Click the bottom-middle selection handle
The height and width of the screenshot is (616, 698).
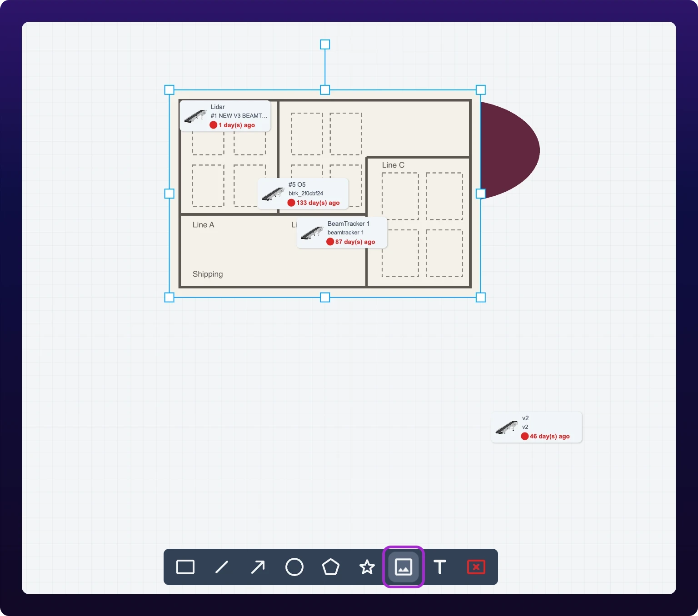tap(325, 298)
